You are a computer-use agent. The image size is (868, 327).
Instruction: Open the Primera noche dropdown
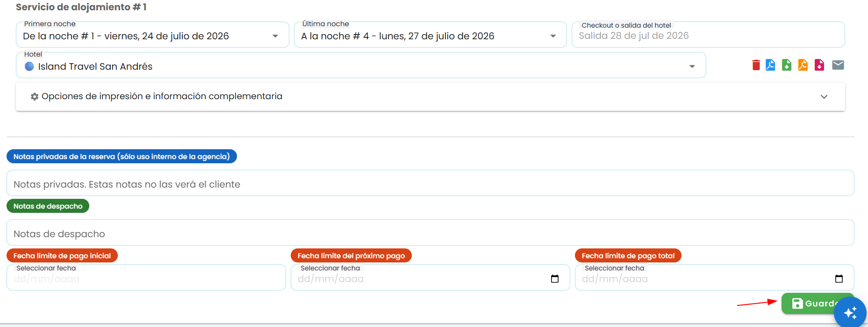[x=152, y=35]
